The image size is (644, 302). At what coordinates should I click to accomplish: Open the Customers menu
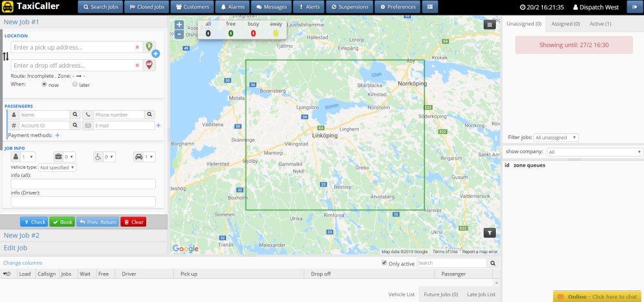tap(192, 7)
